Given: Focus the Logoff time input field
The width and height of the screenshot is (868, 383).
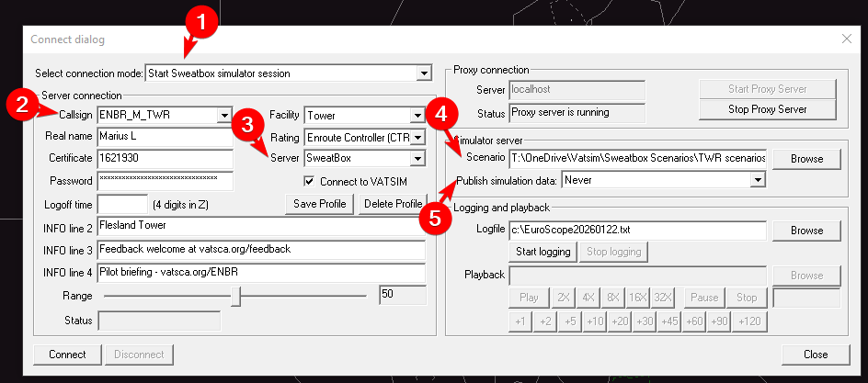Looking at the screenshot, I should [121, 203].
